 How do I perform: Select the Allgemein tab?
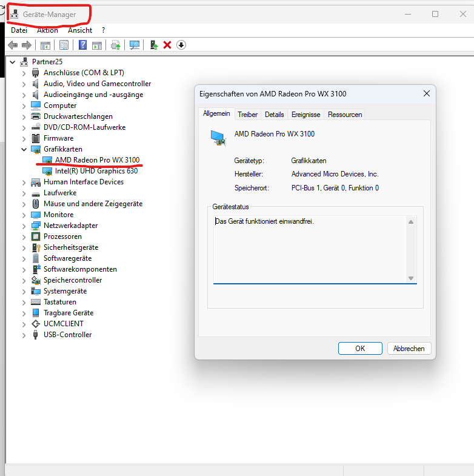[x=216, y=113]
